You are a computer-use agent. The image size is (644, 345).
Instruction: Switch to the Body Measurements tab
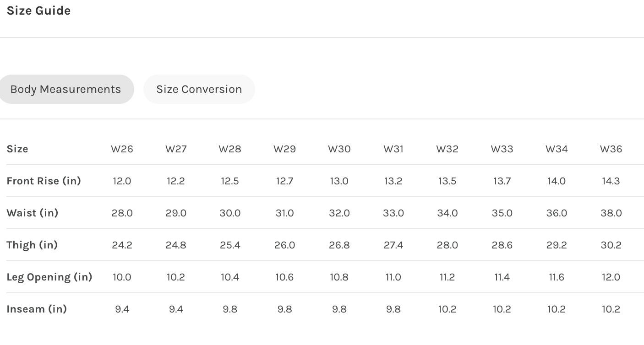(x=65, y=89)
